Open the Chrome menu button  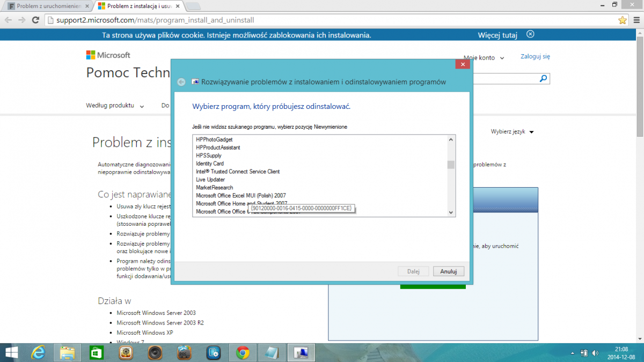point(636,20)
